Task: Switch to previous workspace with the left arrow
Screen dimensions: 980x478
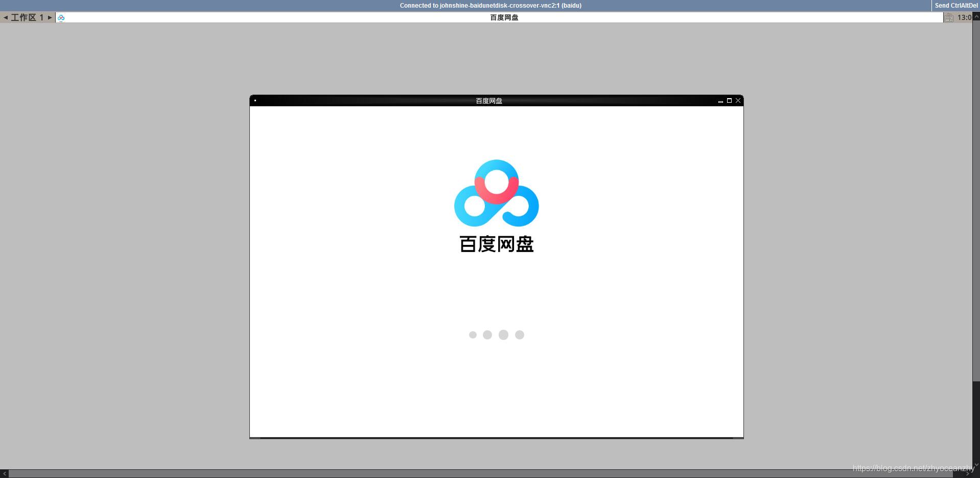Action: pos(5,17)
